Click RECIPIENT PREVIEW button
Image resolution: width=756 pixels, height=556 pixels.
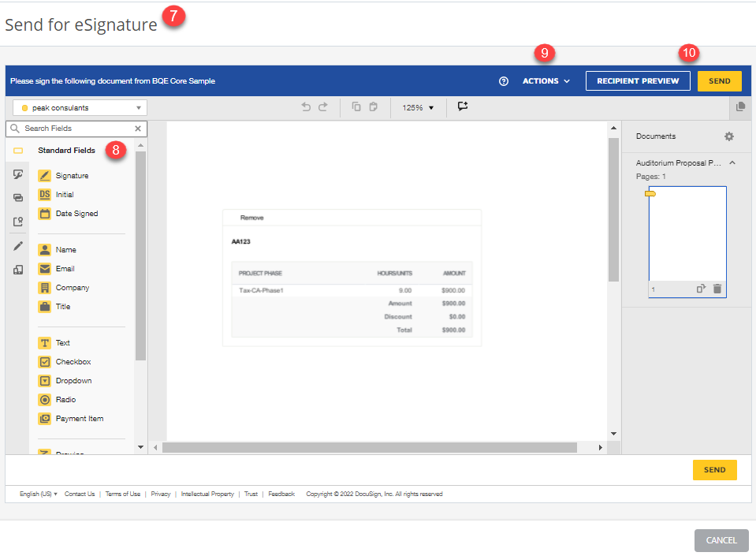638,81
